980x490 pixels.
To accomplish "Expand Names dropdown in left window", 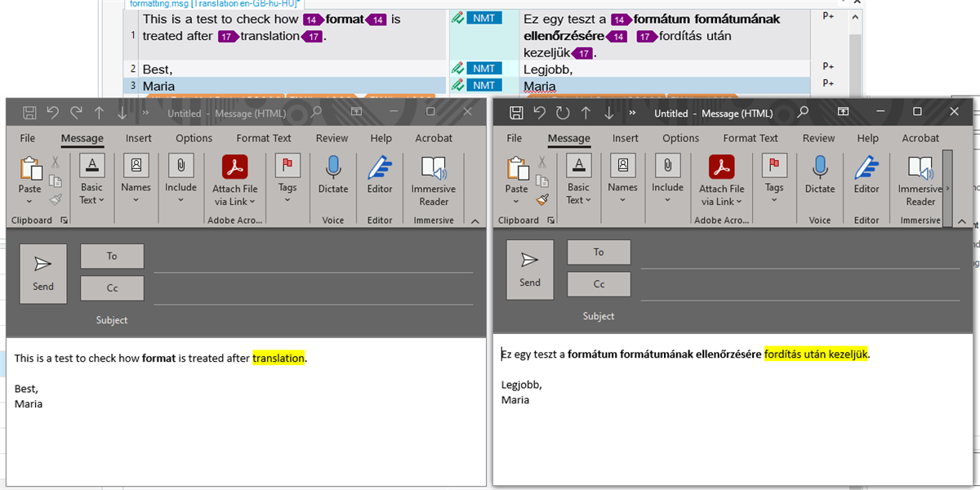I will tap(136, 198).
